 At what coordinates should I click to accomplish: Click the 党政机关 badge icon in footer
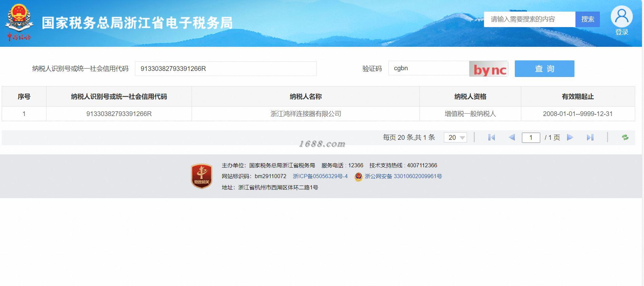coord(202,176)
